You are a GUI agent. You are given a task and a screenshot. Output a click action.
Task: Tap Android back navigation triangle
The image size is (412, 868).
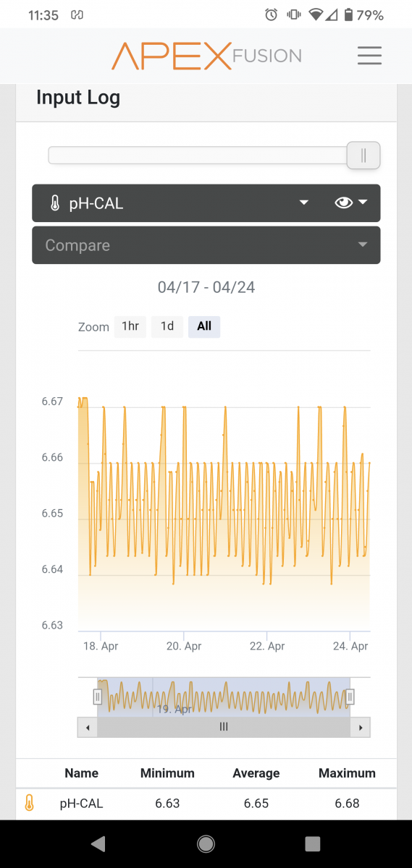tap(98, 843)
